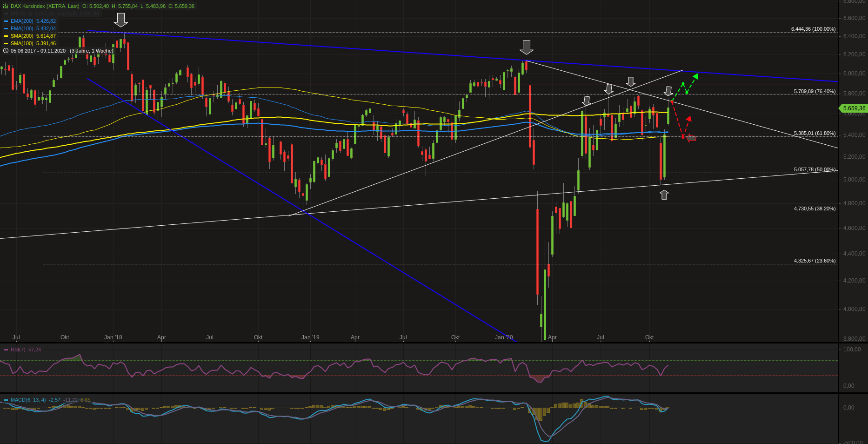The image size is (868, 444).
Task: Select the RSI(7) indicator label
Action: (x=18, y=350)
